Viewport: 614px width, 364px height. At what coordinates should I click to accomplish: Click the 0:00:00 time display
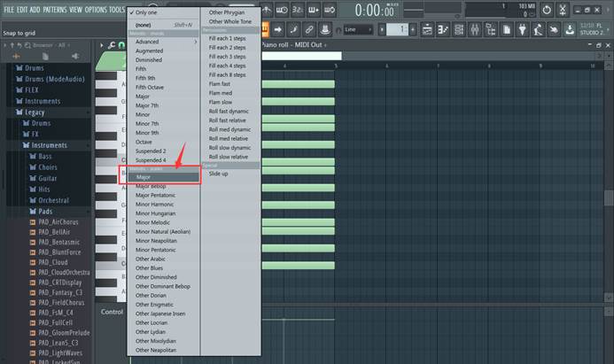click(375, 11)
